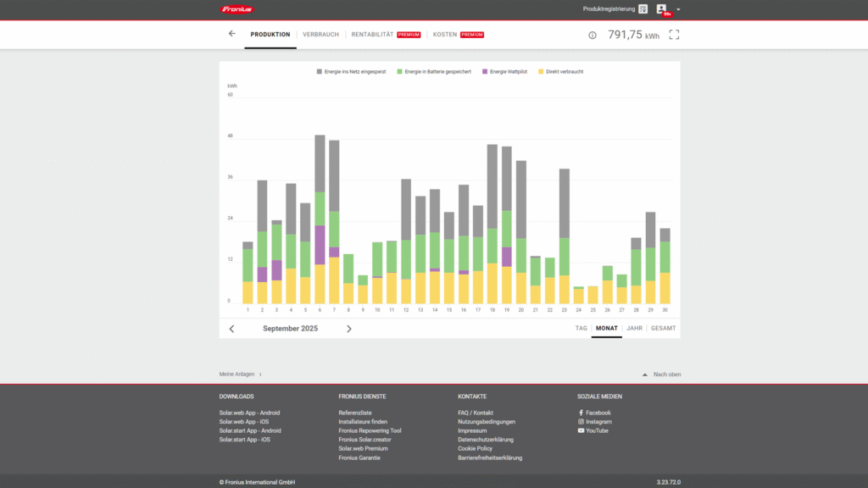Click the back arrow beside Produktion
This screenshot has width=868, height=488.
(x=232, y=34)
